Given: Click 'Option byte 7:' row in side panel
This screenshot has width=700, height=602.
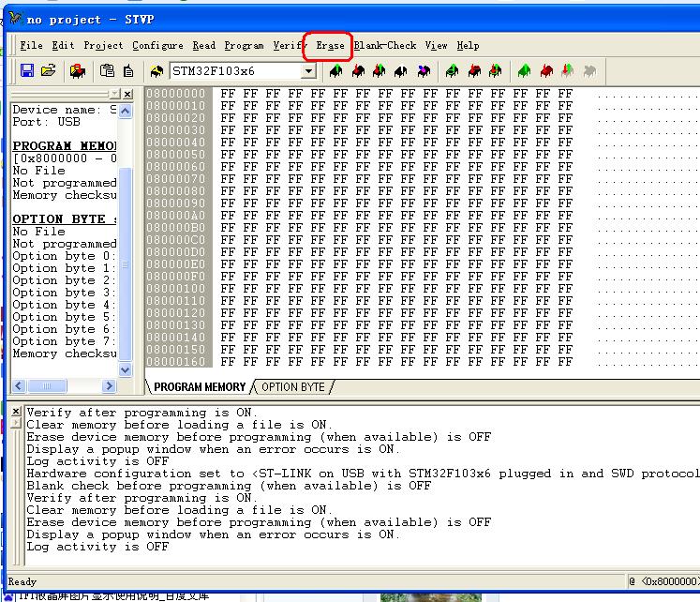Looking at the screenshot, I should [65, 341].
